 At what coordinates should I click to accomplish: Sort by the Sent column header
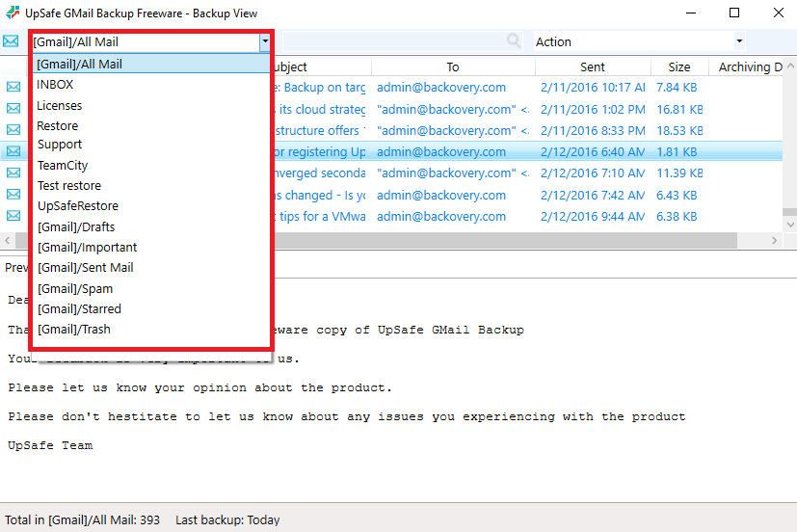[x=593, y=67]
